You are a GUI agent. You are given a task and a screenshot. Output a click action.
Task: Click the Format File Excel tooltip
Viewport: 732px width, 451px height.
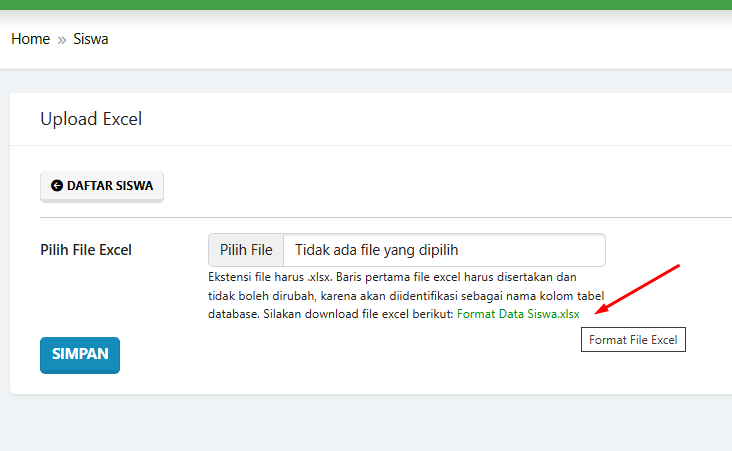tap(632, 340)
